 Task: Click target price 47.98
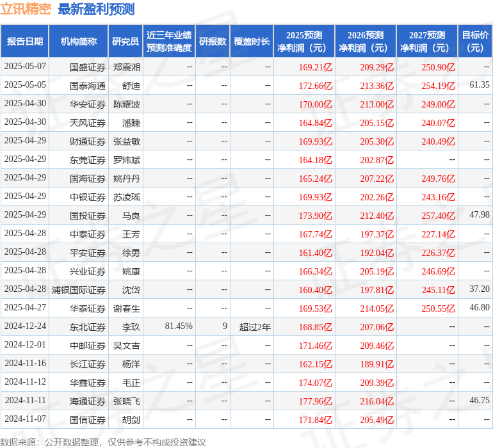coord(480,214)
